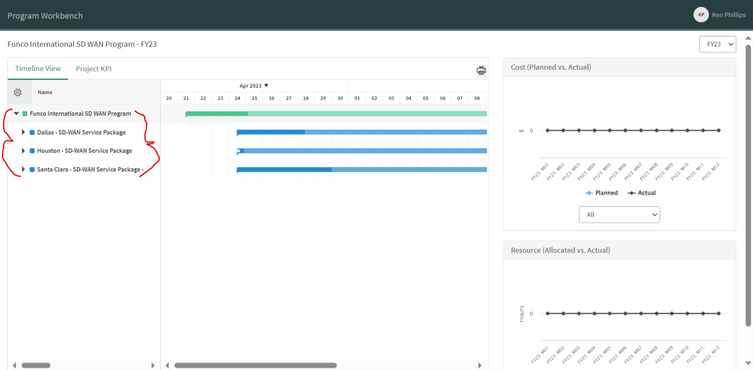
Task: Click the right arrow of name list scrollbar
Action: [153, 366]
